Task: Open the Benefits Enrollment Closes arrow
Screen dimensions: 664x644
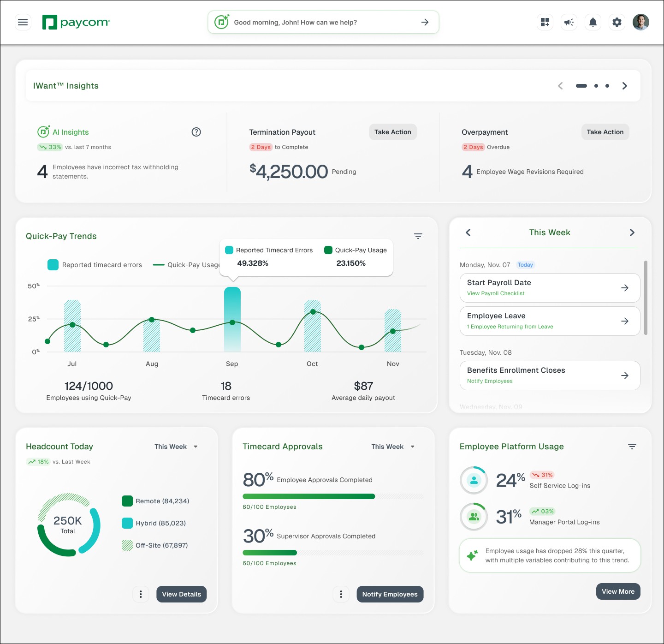Action: [625, 376]
